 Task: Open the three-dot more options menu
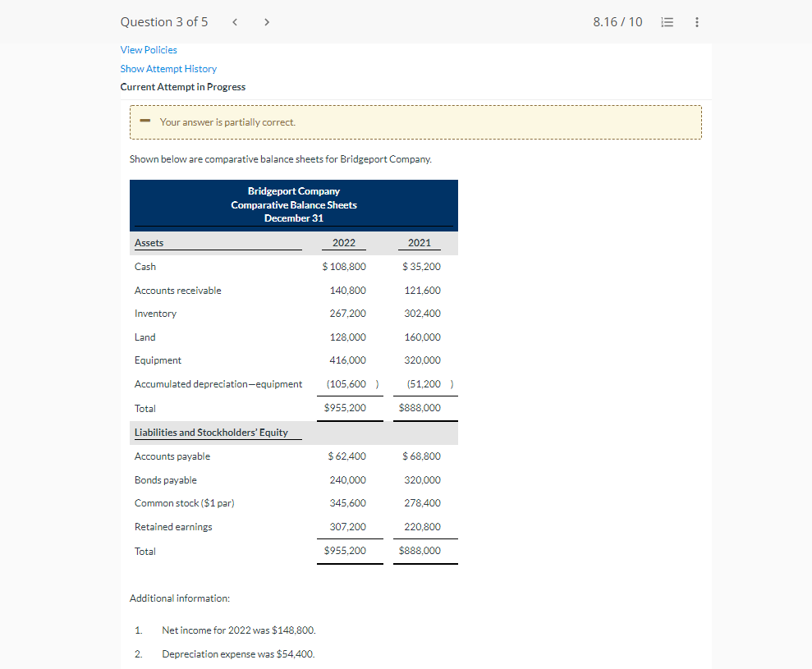pos(697,21)
